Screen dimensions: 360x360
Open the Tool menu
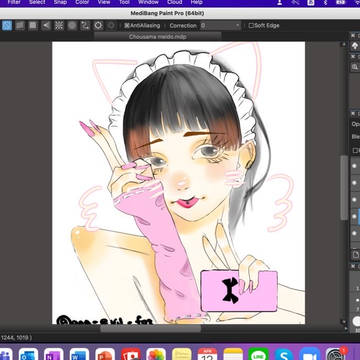tap(124, 2)
